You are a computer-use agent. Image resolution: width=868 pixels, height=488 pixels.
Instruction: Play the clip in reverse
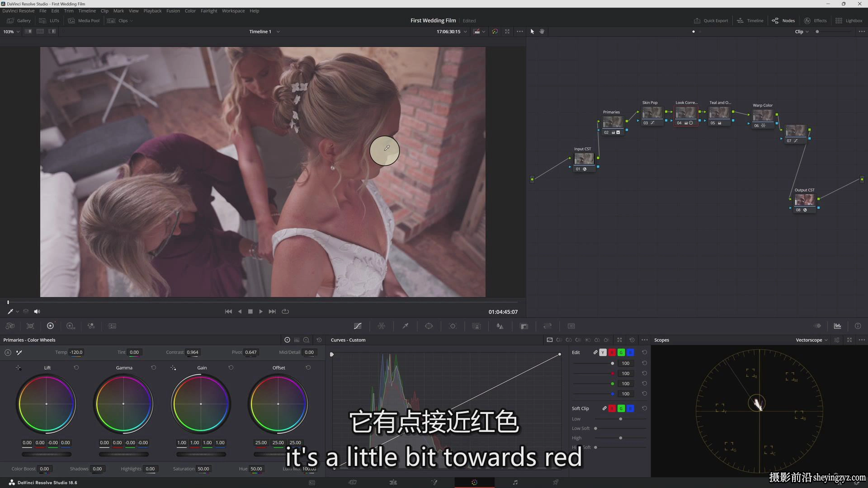(x=240, y=311)
